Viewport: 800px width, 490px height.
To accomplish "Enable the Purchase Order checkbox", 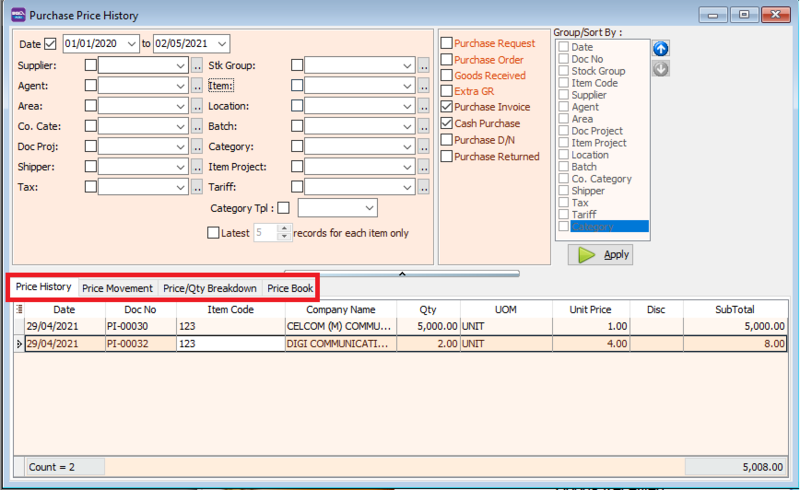I will [447, 60].
